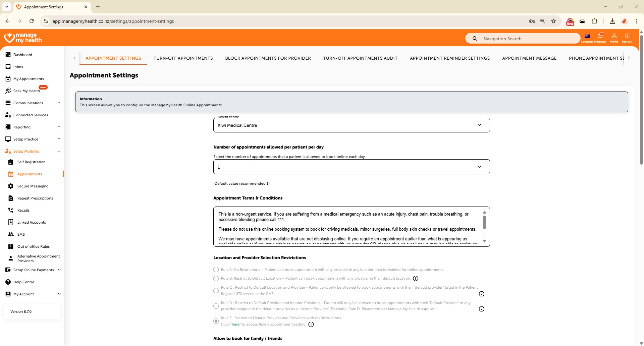The image size is (644, 346).
Task: Click the "here" link for Rule E
Action: 235,325
